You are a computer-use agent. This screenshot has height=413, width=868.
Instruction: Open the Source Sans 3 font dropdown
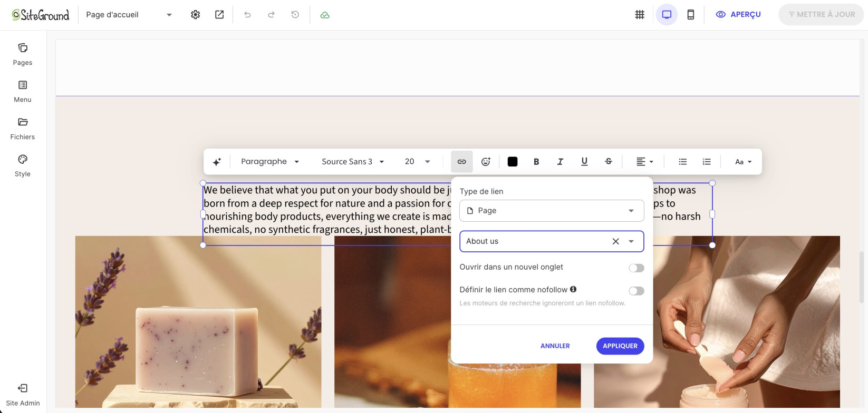pyautogui.click(x=353, y=162)
